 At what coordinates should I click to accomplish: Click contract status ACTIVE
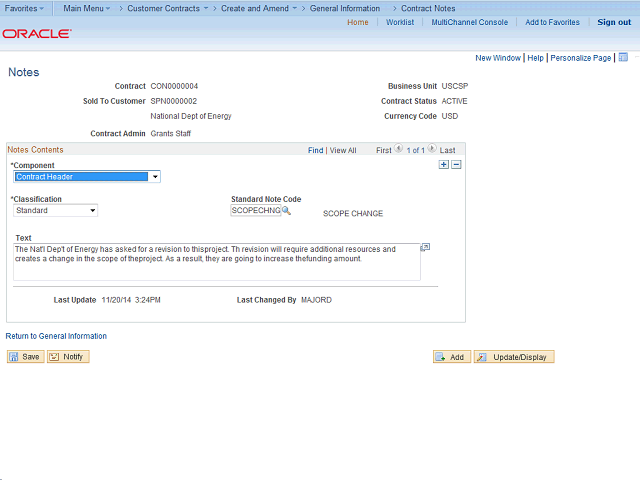point(454,101)
